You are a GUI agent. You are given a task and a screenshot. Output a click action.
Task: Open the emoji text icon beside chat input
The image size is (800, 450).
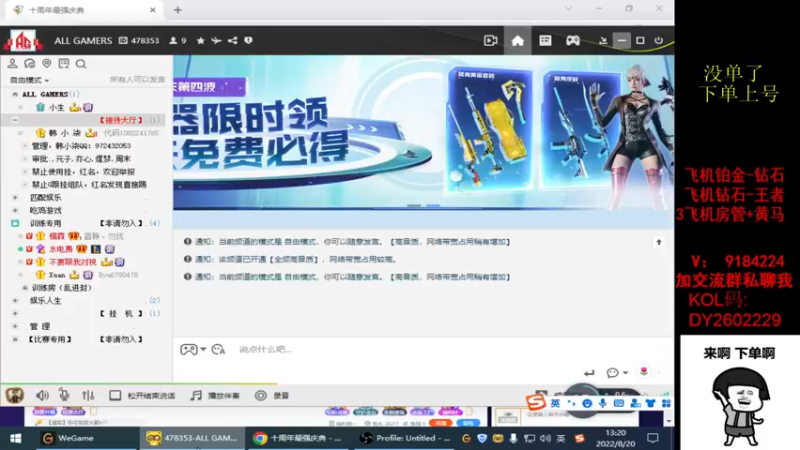click(x=218, y=349)
